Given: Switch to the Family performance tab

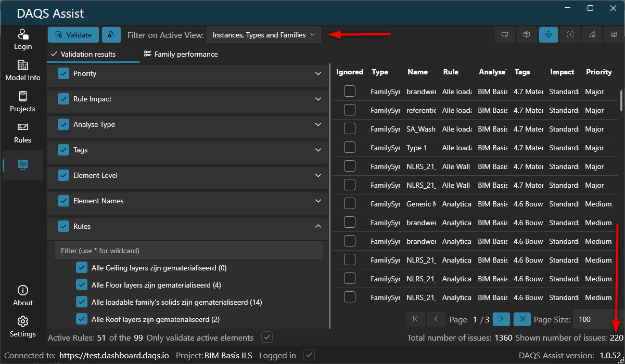Looking at the screenshot, I should (181, 54).
